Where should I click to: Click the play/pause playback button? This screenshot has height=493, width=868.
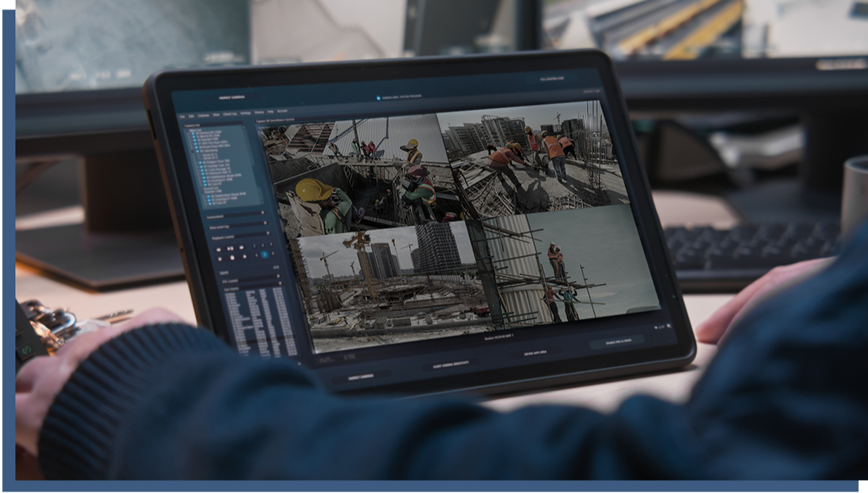pyautogui.click(x=230, y=248)
